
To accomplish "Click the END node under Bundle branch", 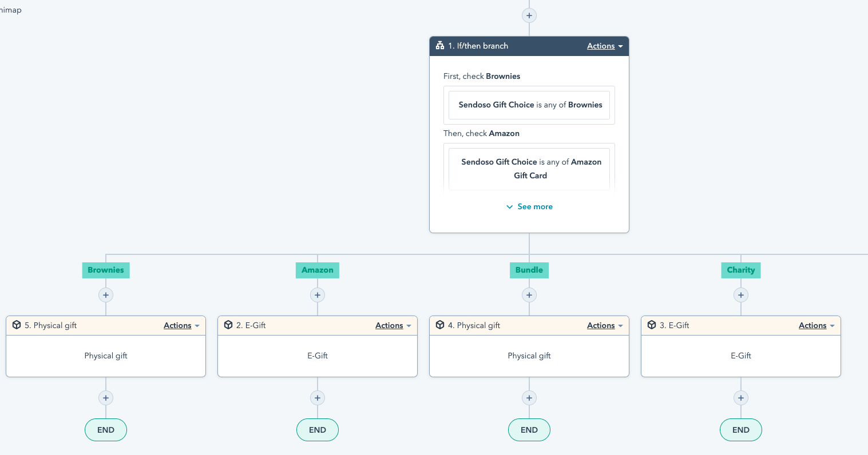I will click(x=529, y=430).
